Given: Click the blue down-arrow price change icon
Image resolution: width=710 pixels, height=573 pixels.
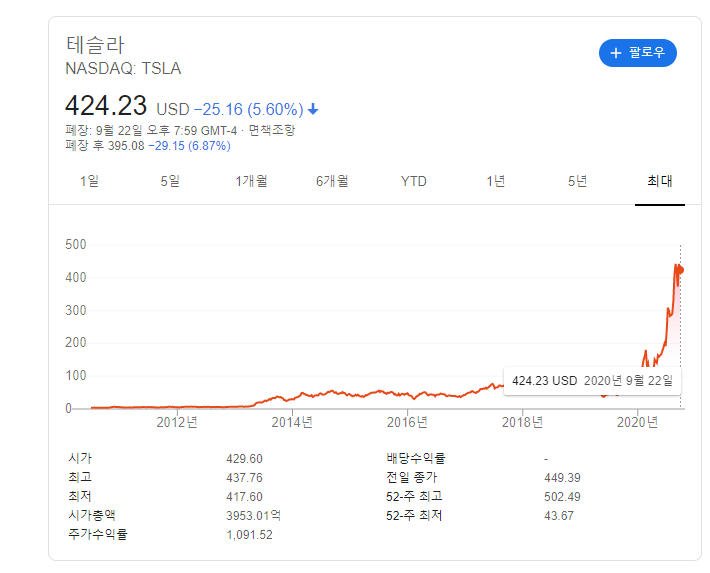Looking at the screenshot, I should [x=313, y=109].
